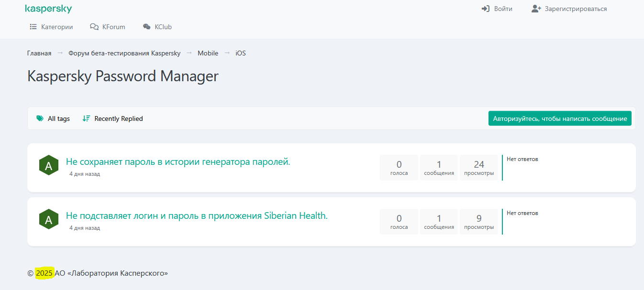Click the 24 просмотры counter

coord(479,168)
